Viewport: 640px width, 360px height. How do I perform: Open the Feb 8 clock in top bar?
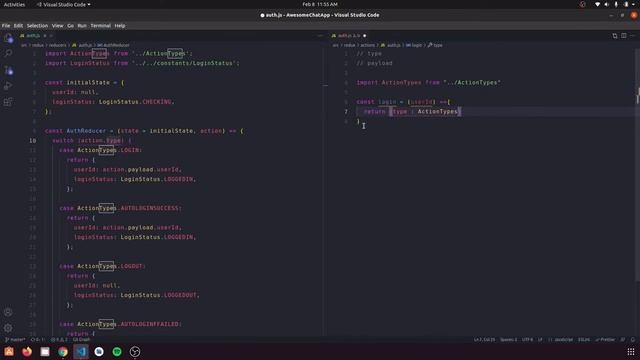pyautogui.click(x=320, y=4)
